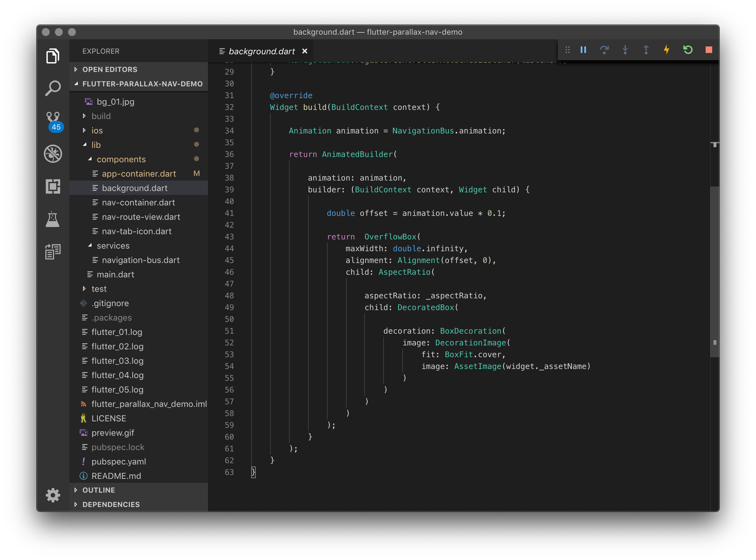This screenshot has width=756, height=560.
Task: Expand the ios folder
Action: pyautogui.click(x=97, y=131)
